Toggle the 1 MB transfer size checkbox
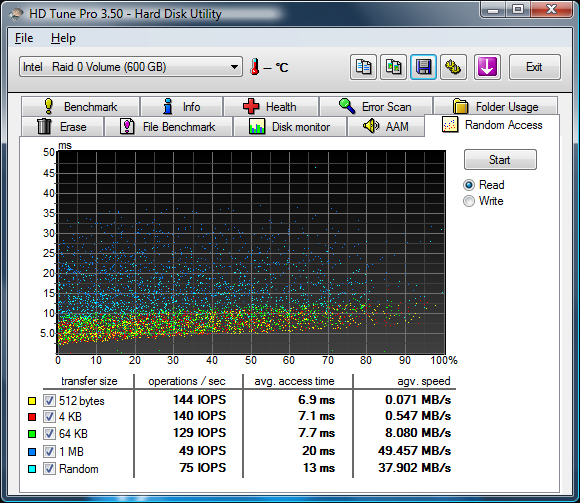The image size is (580, 503). click(49, 451)
